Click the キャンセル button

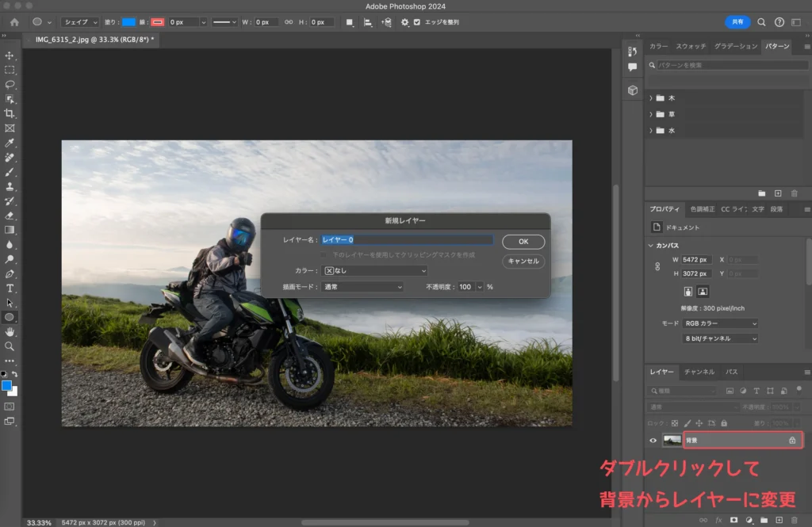(x=523, y=261)
